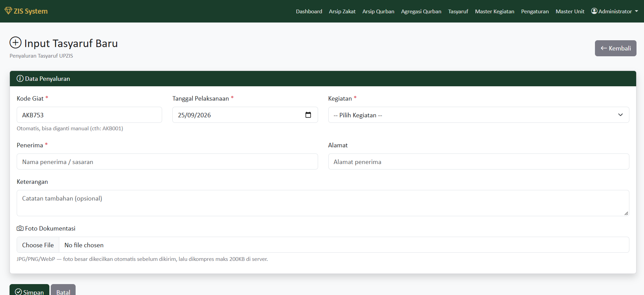Screen dimensions: 644x295
Task: Click the Tanggal Pelaksanaan date field
Action: (245, 115)
